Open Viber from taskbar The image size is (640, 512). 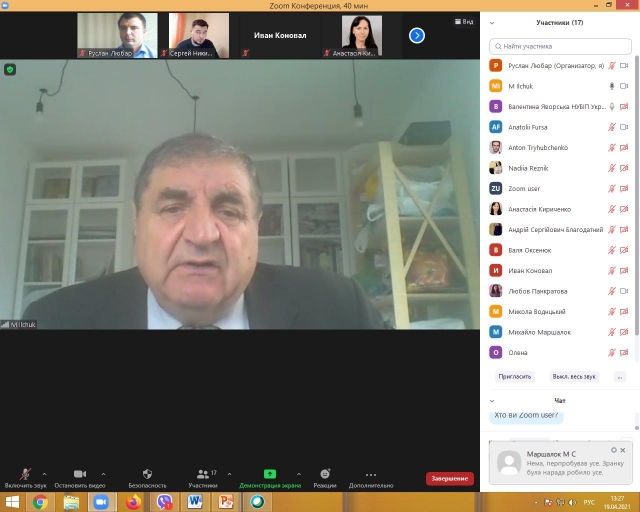164,502
